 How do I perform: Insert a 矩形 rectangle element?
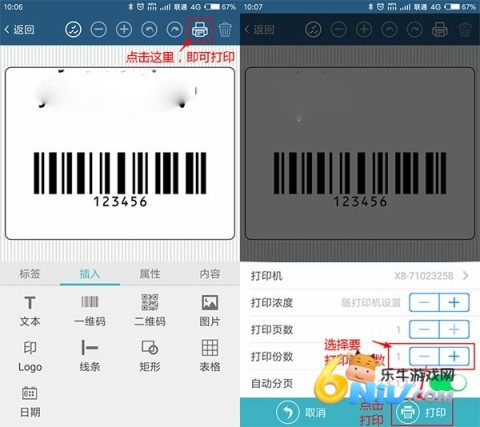click(x=150, y=356)
